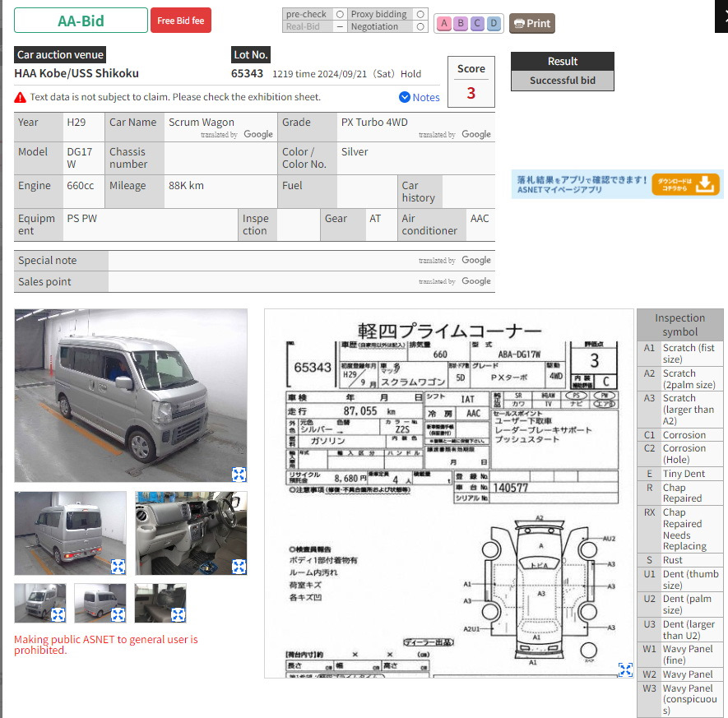Open the main silver van photo
The height and width of the screenshot is (718, 728).
tap(131, 396)
